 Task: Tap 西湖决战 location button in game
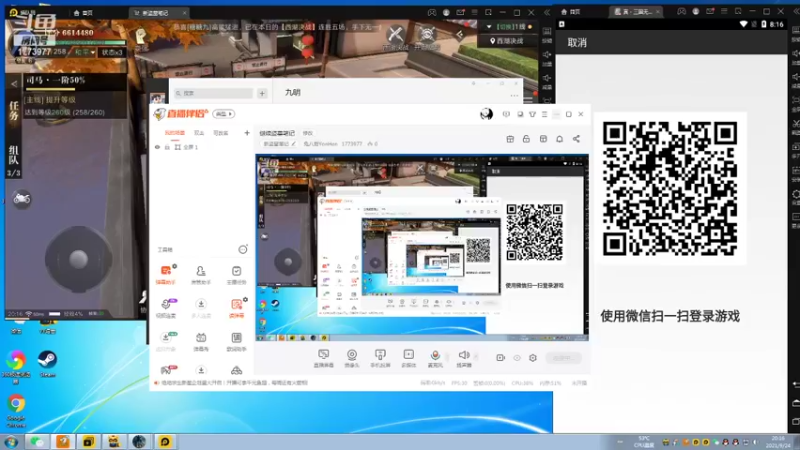[507, 41]
